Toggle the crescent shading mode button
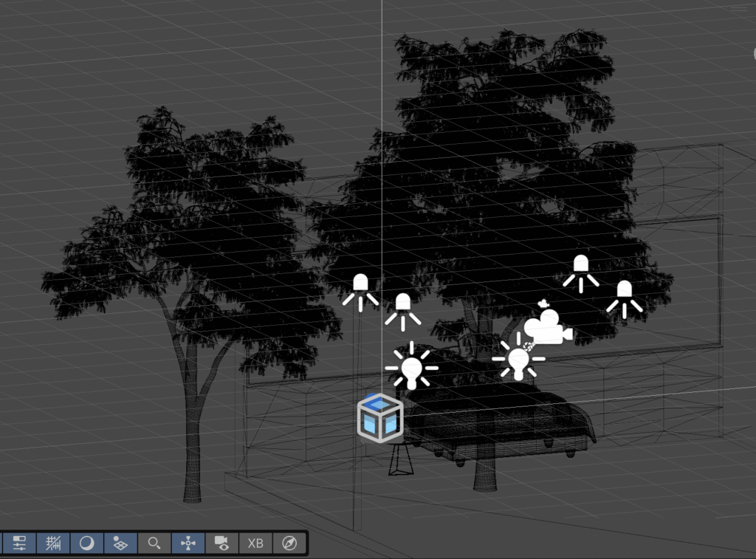 (x=87, y=543)
